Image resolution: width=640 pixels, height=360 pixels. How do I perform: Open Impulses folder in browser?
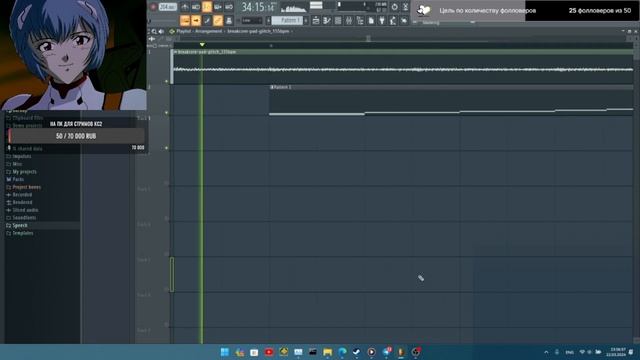[x=22, y=156]
